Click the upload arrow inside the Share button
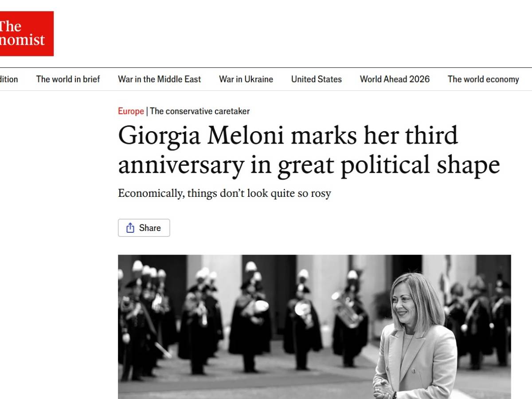Viewport: 532px width, 399px height. 130,227
